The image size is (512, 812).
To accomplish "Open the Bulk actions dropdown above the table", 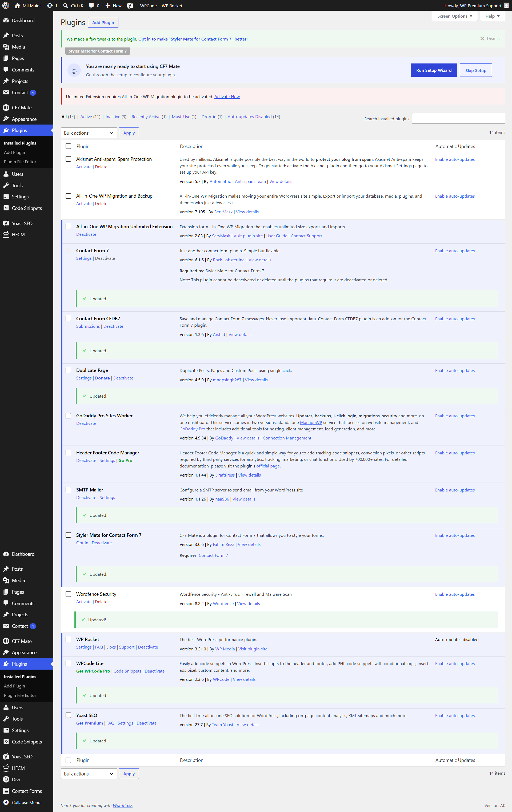I will 89,133.
